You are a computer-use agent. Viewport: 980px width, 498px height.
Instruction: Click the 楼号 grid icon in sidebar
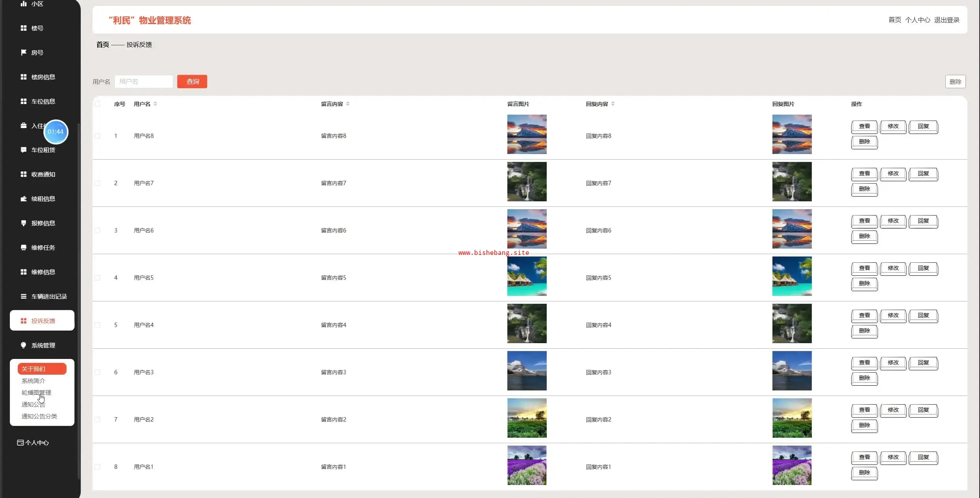click(24, 28)
